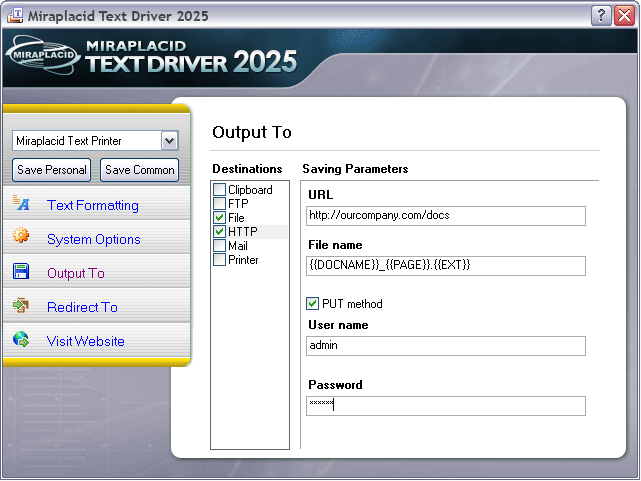Select the FTP label in Destinations list
Image resolution: width=641 pixels, height=481 pixels.
pyautogui.click(x=238, y=204)
